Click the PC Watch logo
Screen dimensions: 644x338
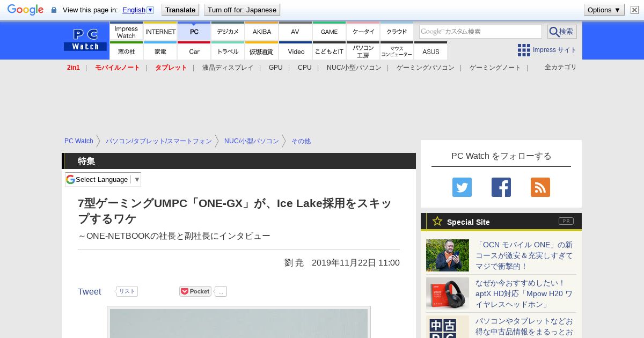pos(85,40)
